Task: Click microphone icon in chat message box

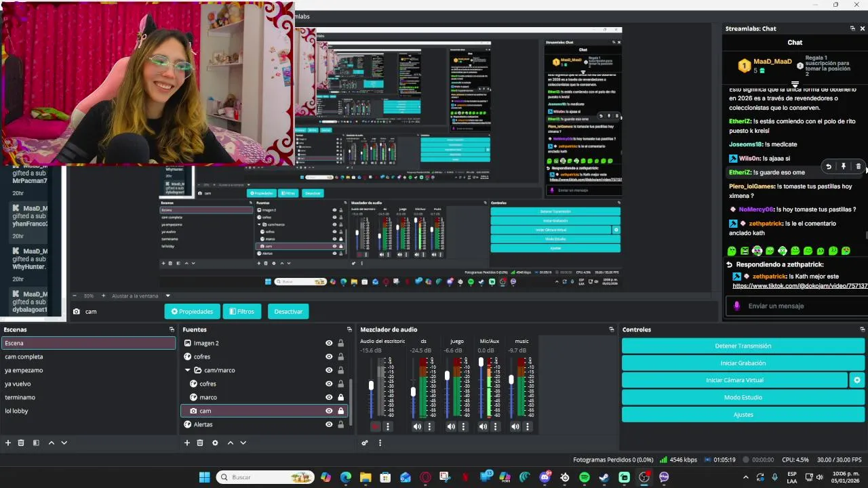Action: click(x=736, y=306)
